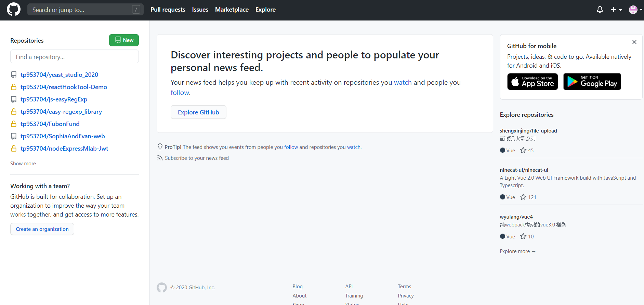Open the Get it on Google Play badge

pos(592,82)
